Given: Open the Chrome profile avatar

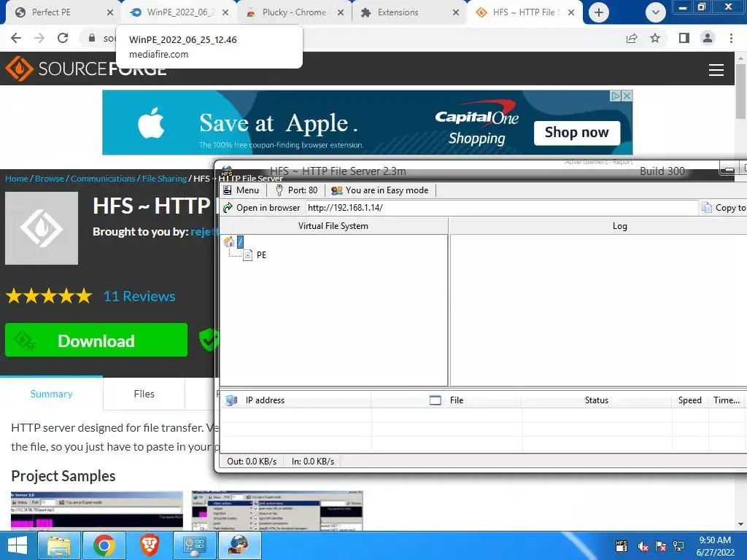Looking at the screenshot, I should tap(708, 38).
